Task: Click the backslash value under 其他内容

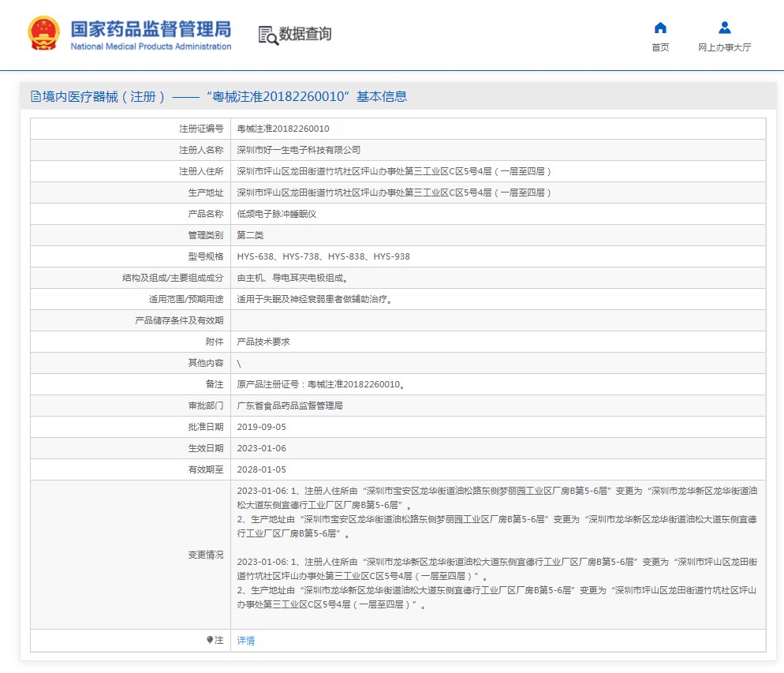Action: tap(239, 364)
